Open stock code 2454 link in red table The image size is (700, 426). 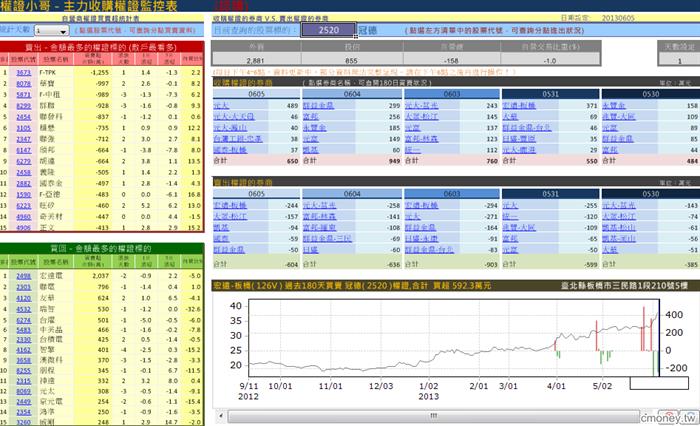(x=24, y=117)
